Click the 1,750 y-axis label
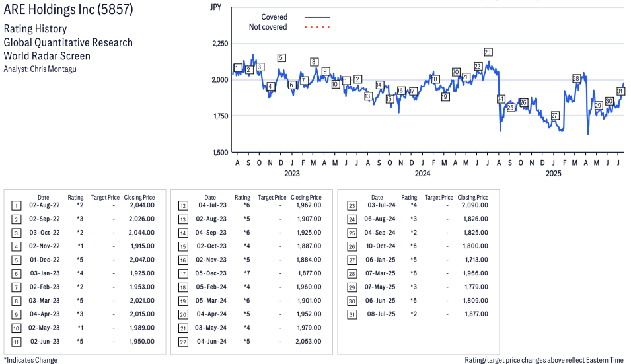Image resolution: width=631 pixels, height=364 pixels. (220, 116)
